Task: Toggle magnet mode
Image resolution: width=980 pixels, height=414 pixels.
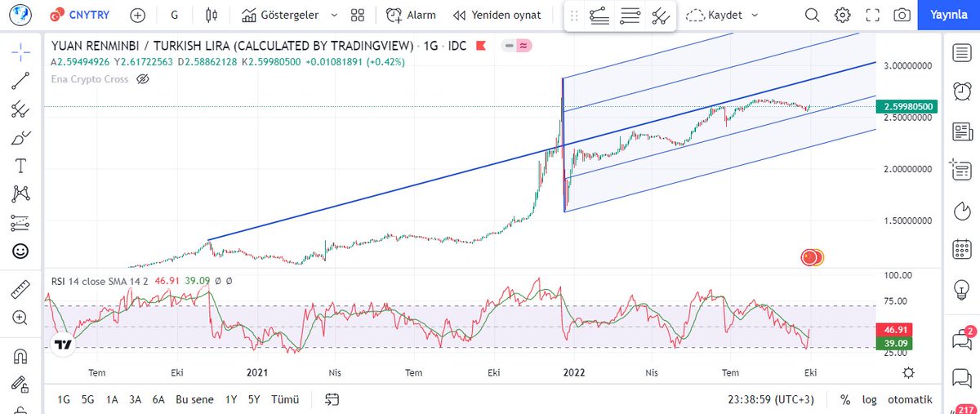Action: click(21, 356)
